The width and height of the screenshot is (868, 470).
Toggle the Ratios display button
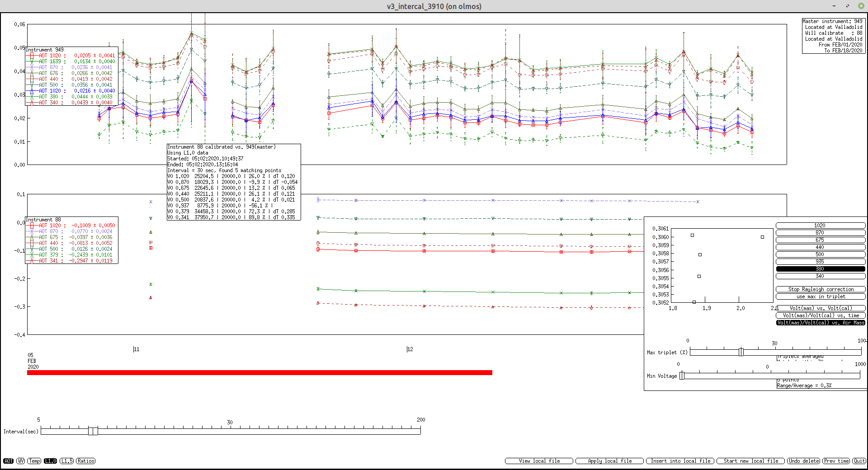(x=86, y=461)
